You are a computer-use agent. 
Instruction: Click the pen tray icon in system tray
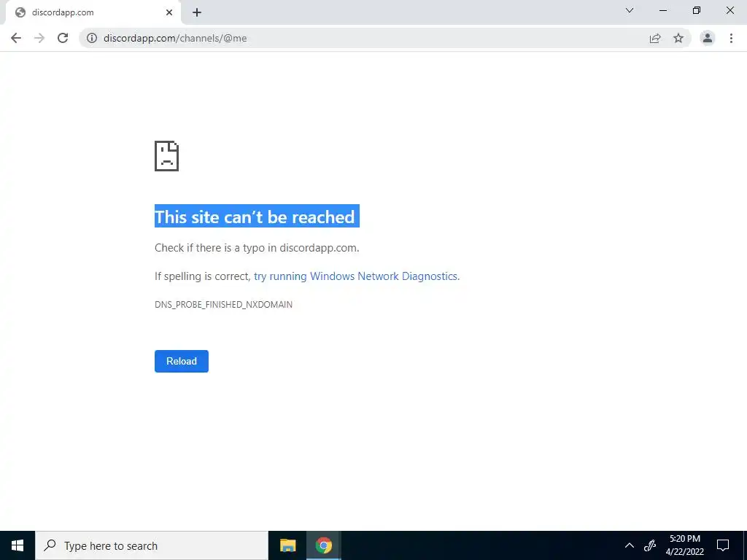click(650, 545)
